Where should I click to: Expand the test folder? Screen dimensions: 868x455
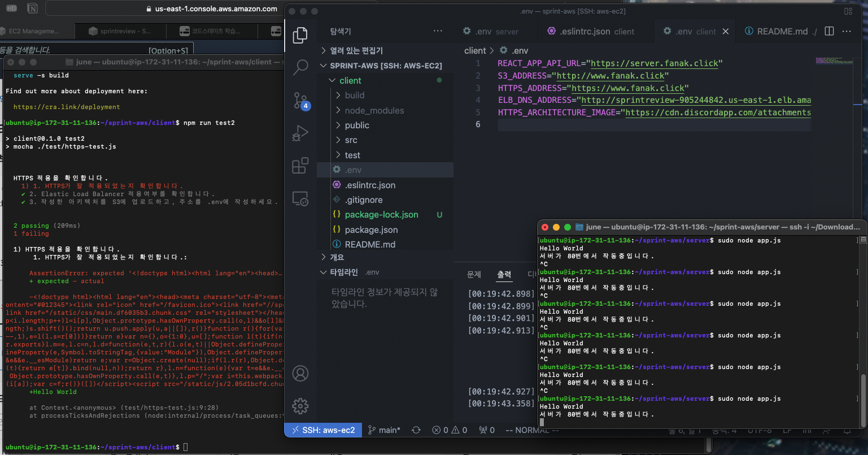(385, 155)
